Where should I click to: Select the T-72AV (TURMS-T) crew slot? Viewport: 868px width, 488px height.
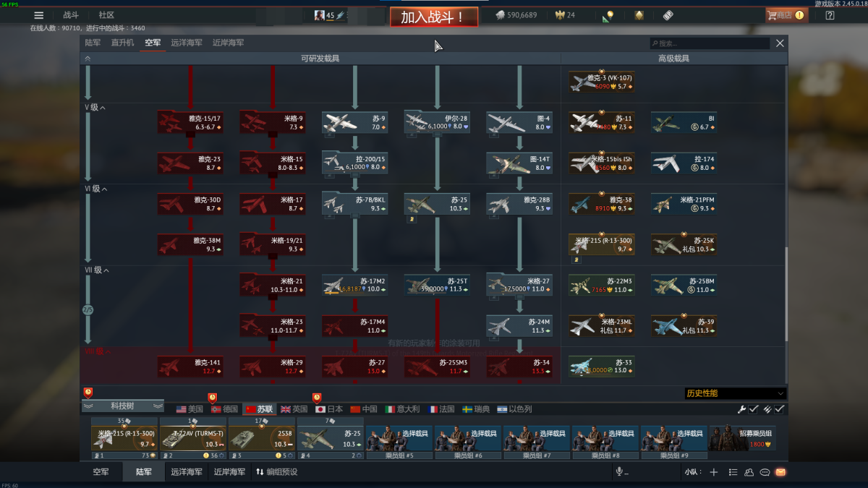pyautogui.click(x=192, y=439)
